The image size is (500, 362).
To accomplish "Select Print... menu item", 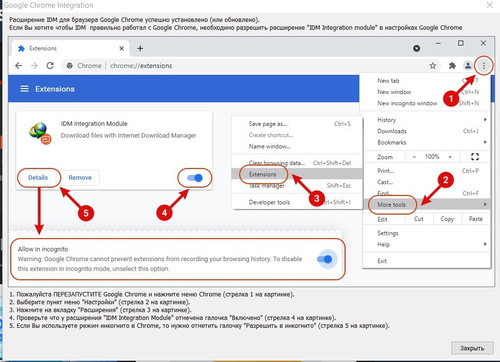I will tap(427, 171).
